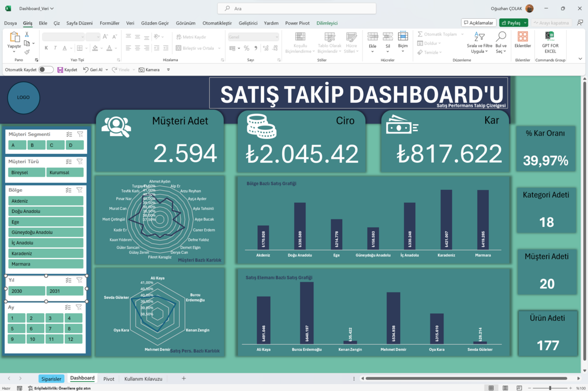The image size is (588, 391).
Task: Open Sırala ve Filtre Uygula dropdown
Action: pyautogui.click(x=486, y=52)
